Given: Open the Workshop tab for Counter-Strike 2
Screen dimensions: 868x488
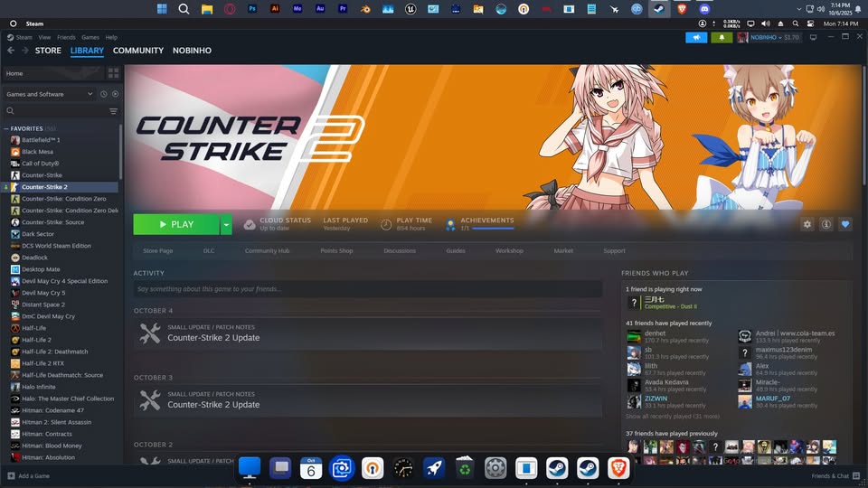Looking at the screenshot, I should click(x=509, y=250).
